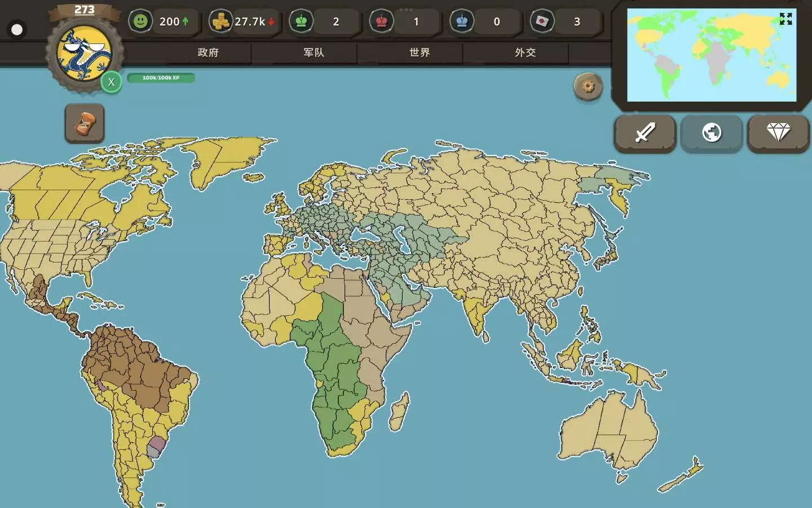Image resolution: width=812 pixels, height=508 pixels.
Task: Click the gold amount 27.7k
Action: (x=250, y=21)
